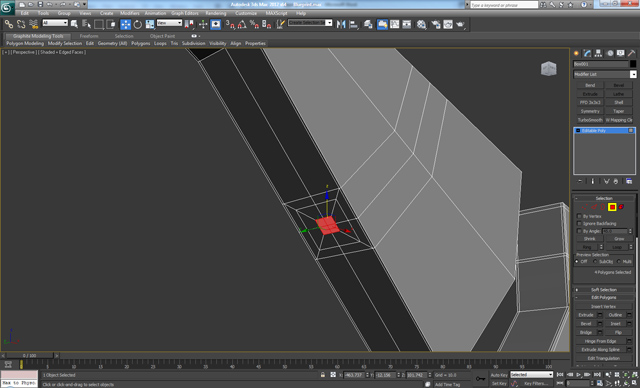Click the ViewCube in the viewport
This screenshot has width=640, height=388.
[x=549, y=69]
